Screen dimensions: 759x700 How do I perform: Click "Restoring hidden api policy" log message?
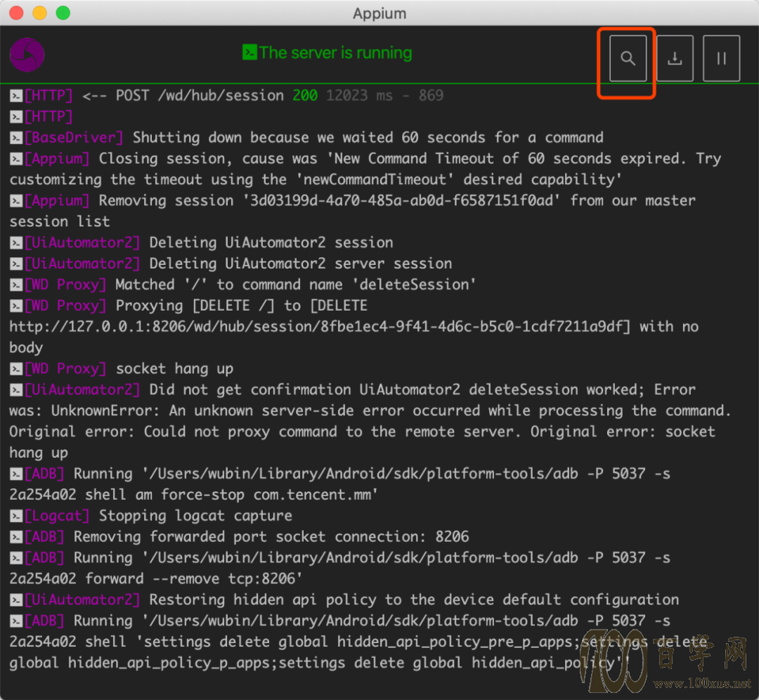click(414, 599)
